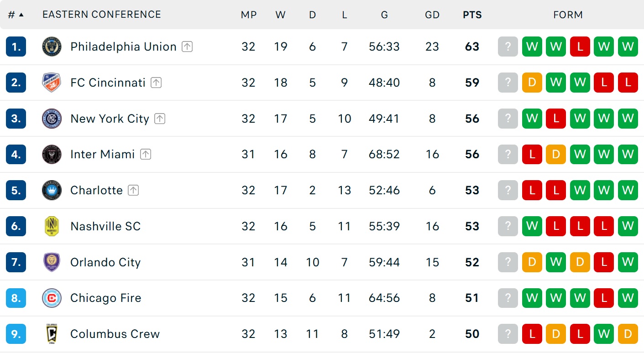Image resolution: width=644 pixels, height=353 pixels.
Task: Click promotion arrow icon beside Philadelphia Union
Action: point(187,47)
